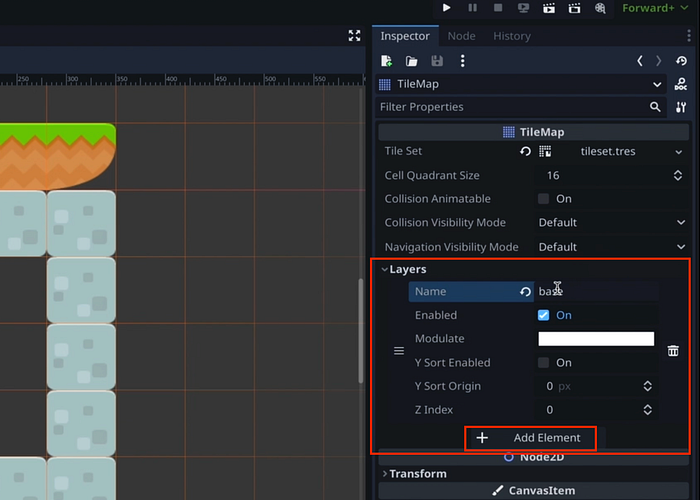Load an existing resource folder icon
Screen dimensions: 700x500
tap(412, 61)
